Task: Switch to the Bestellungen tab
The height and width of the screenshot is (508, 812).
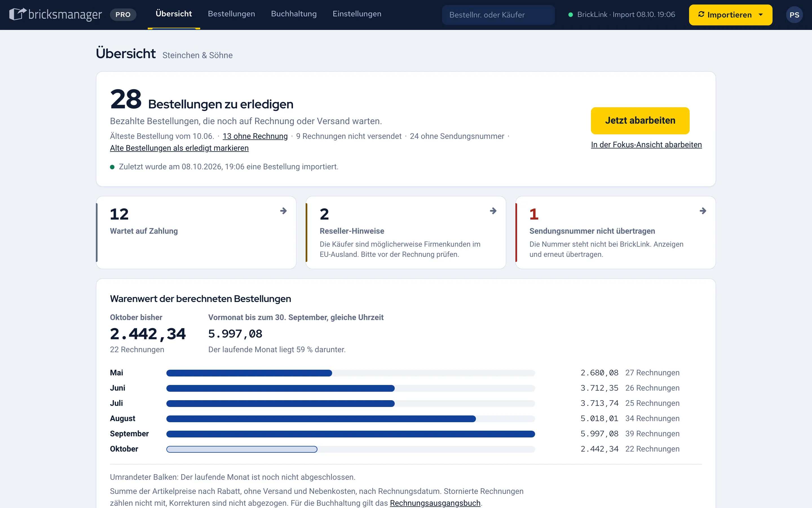Action: coord(231,14)
